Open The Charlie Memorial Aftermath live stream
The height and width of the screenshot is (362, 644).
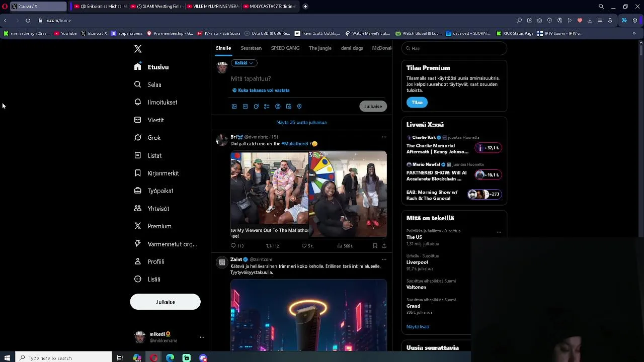point(454,145)
